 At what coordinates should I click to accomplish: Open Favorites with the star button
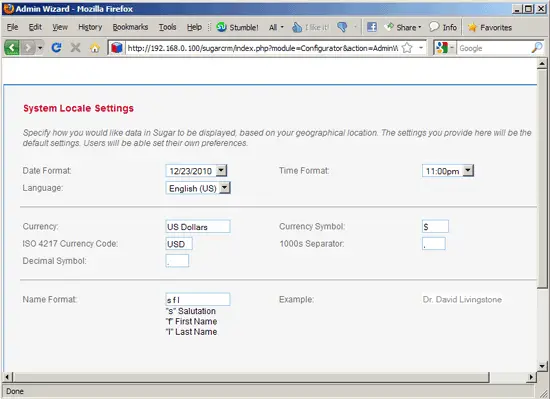tap(490, 27)
